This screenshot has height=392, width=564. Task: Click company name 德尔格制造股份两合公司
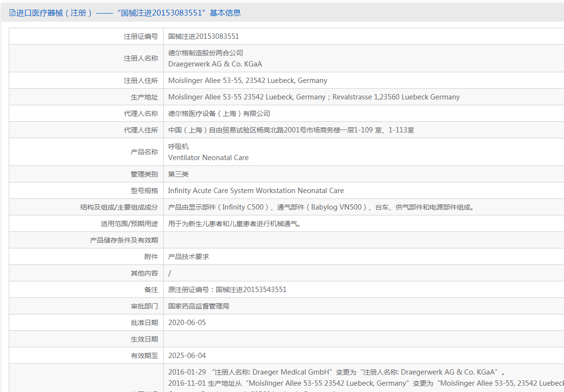click(x=206, y=53)
